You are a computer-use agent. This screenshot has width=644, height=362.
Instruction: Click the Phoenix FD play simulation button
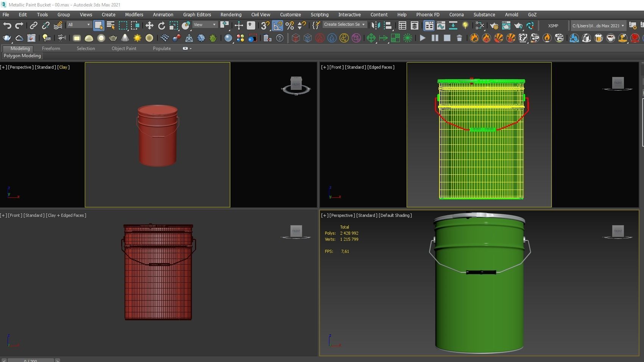click(423, 38)
